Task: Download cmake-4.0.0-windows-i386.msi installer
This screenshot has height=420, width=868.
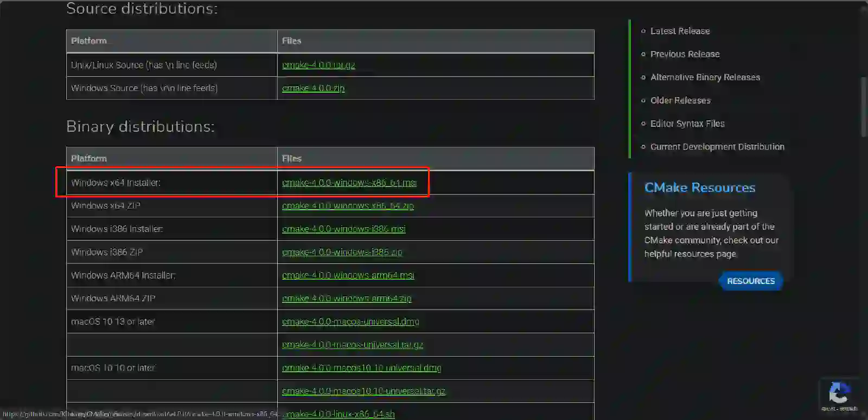Action: point(343,229)
